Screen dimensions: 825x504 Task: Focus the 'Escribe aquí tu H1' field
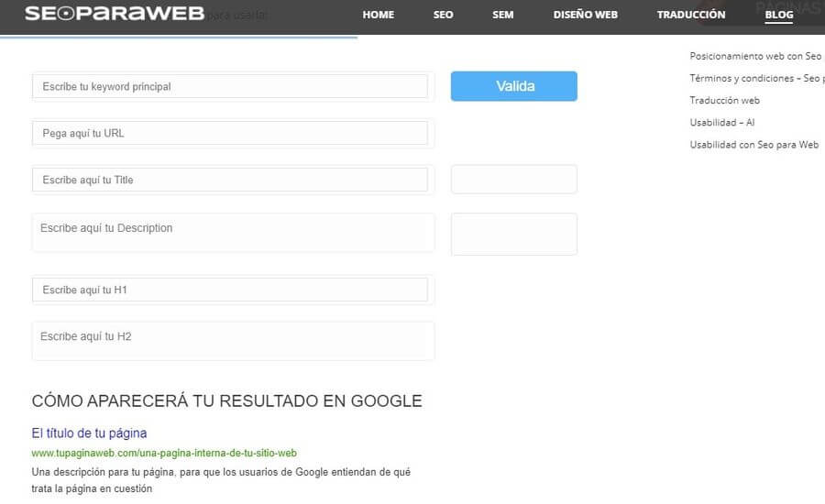click(230, 290)
